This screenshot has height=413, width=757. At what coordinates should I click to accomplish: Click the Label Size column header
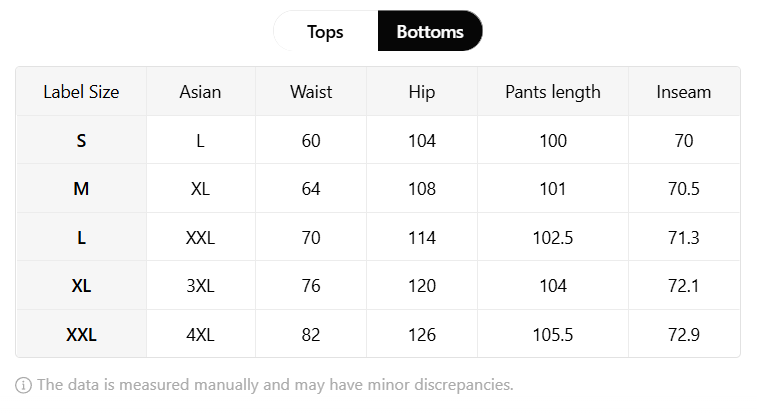(81, 92)
